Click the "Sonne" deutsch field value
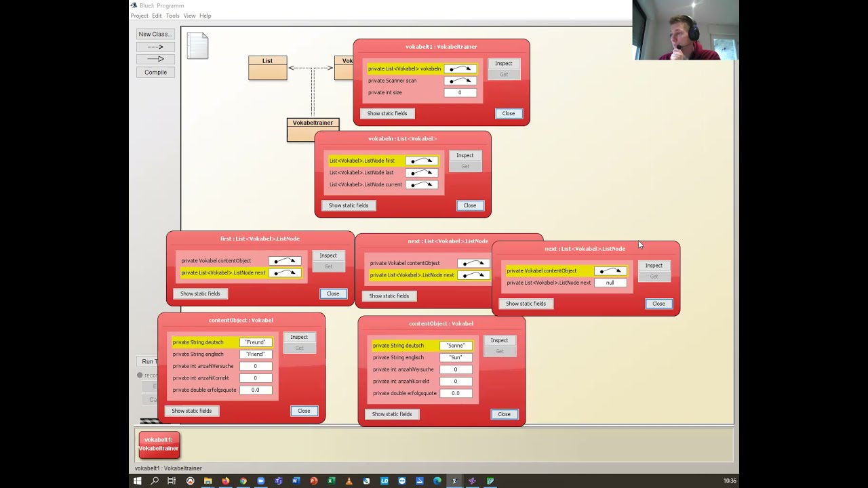868x488 pixels. [x=456, y=346]
